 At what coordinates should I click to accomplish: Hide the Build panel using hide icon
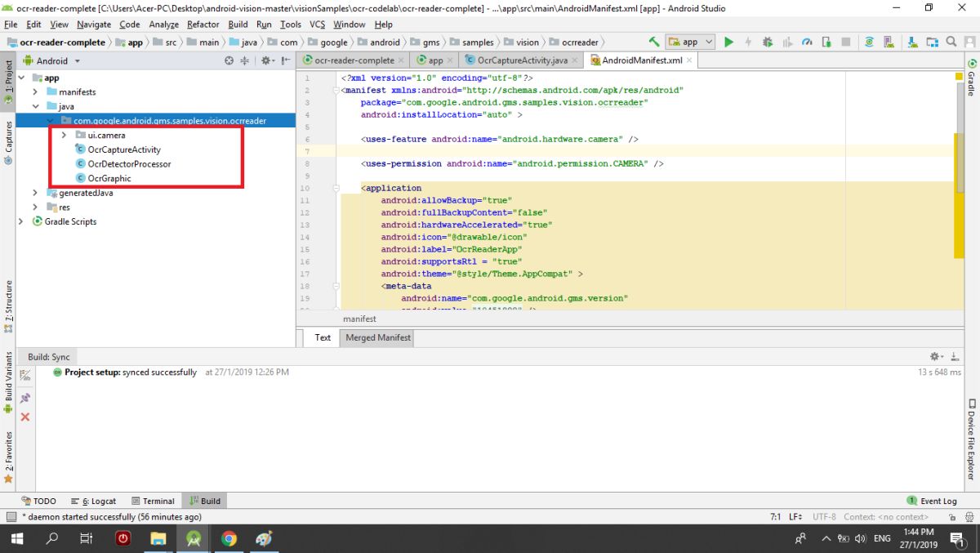coord(955,357)
